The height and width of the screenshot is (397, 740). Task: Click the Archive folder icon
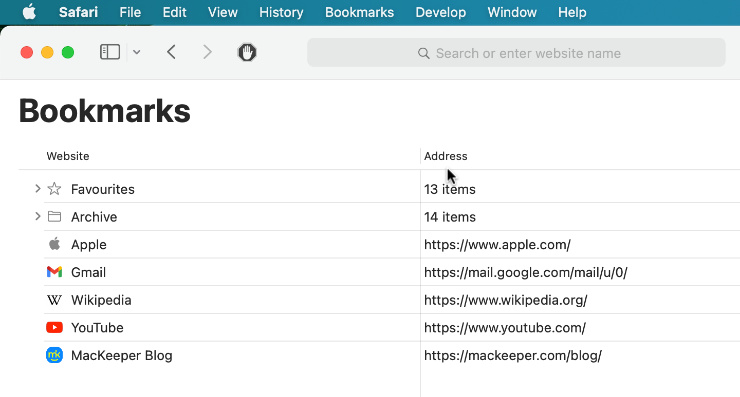[x=54, y=217]
